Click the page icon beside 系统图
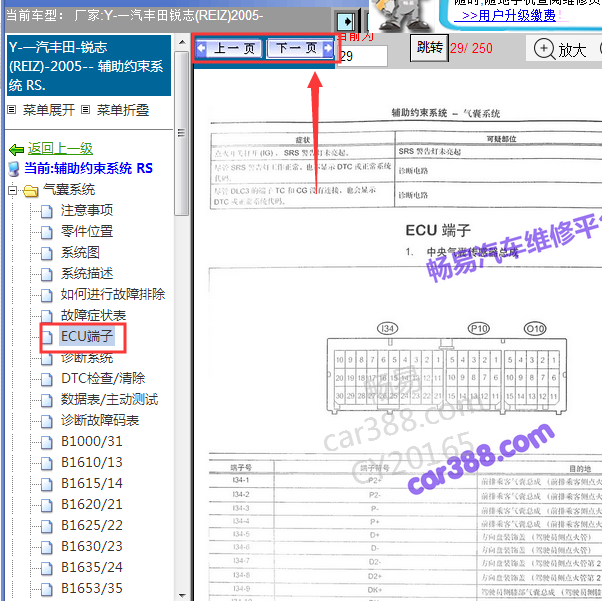 click(47, 253)
